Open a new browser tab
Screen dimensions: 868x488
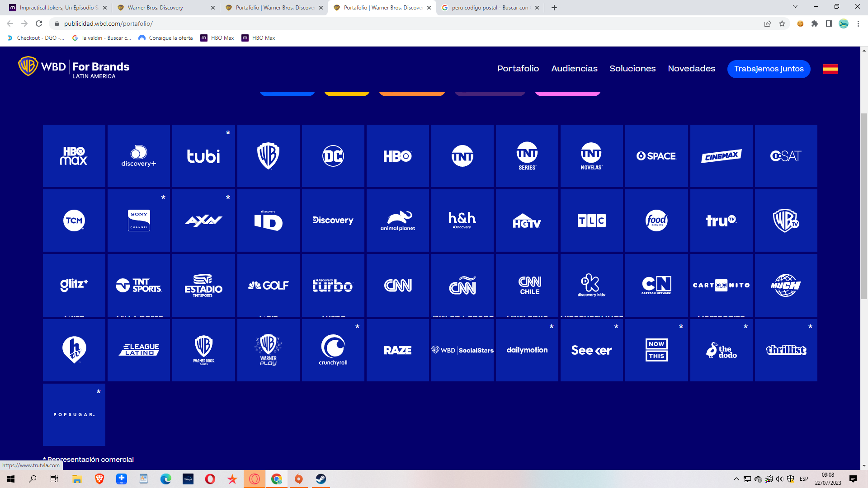pyautogui.click(x=554, y=8)
